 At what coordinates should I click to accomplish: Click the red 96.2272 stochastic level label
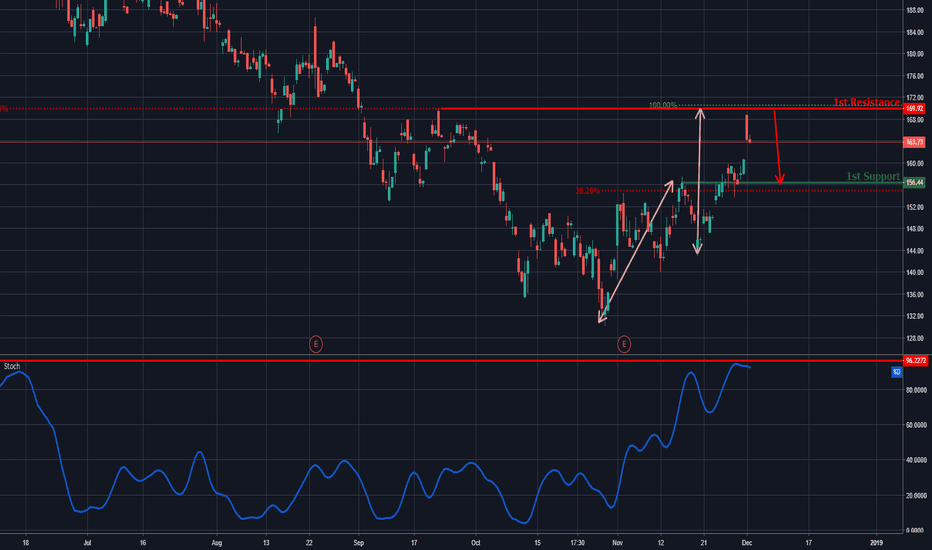(915, 360)
